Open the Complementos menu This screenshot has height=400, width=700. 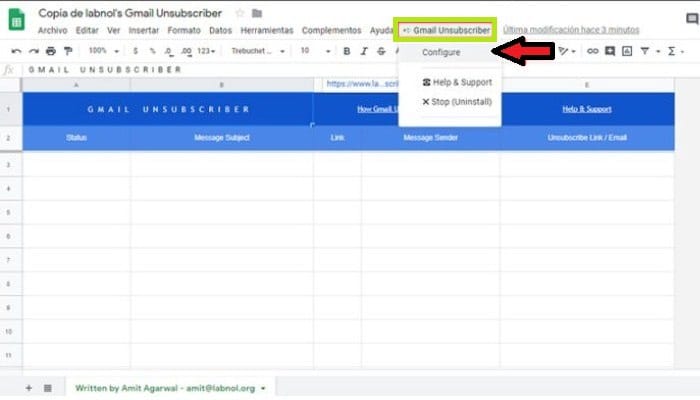click(x=332, y=30)
